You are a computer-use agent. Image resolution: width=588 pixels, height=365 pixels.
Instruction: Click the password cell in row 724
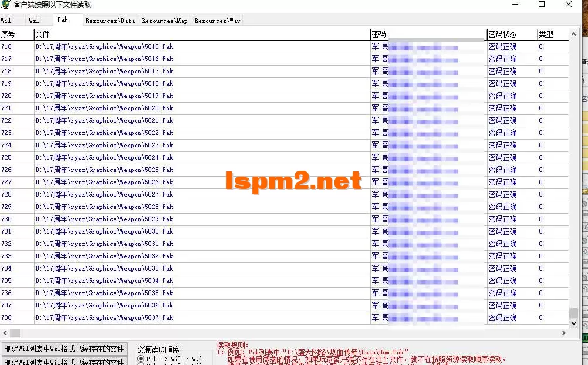click(x=428, y=145)
